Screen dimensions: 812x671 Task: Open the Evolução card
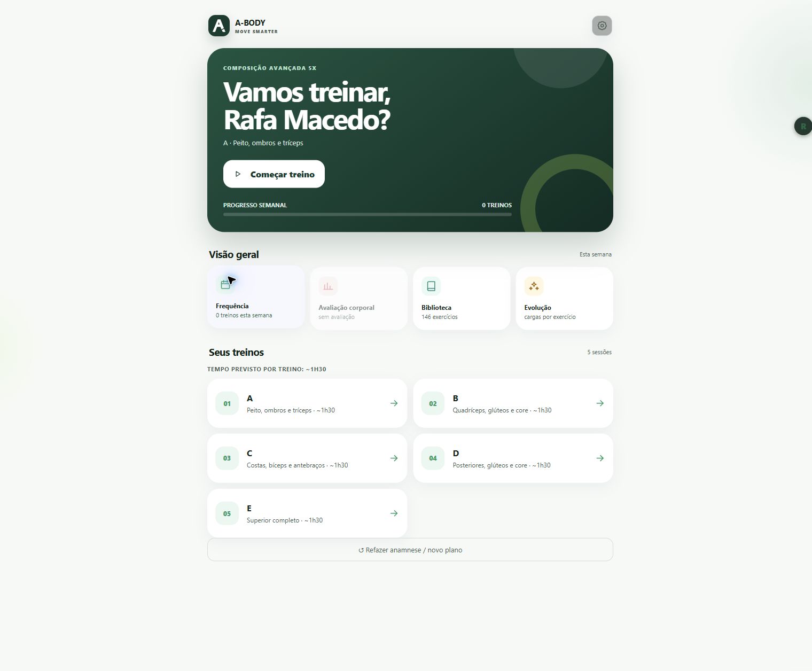[x=565, y=299]
